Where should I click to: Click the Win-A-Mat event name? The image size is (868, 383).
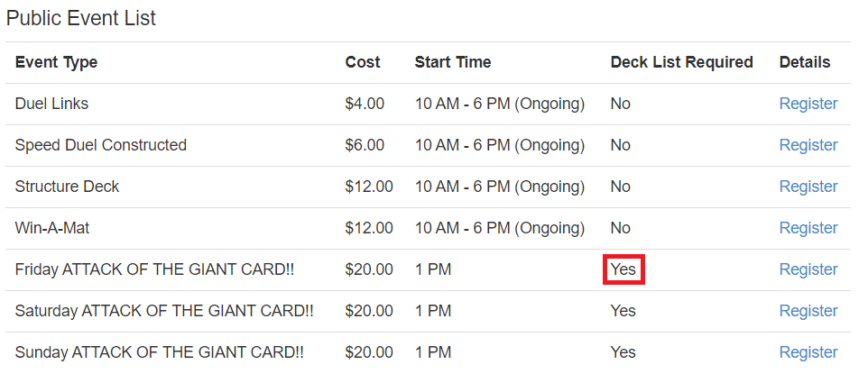(52, 228)
